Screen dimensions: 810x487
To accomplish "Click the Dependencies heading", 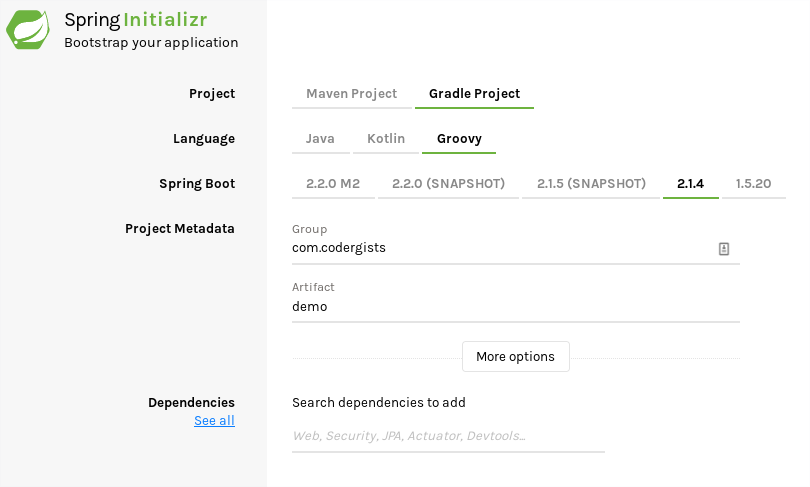I will pyautogui.click(x=191, y=403).
